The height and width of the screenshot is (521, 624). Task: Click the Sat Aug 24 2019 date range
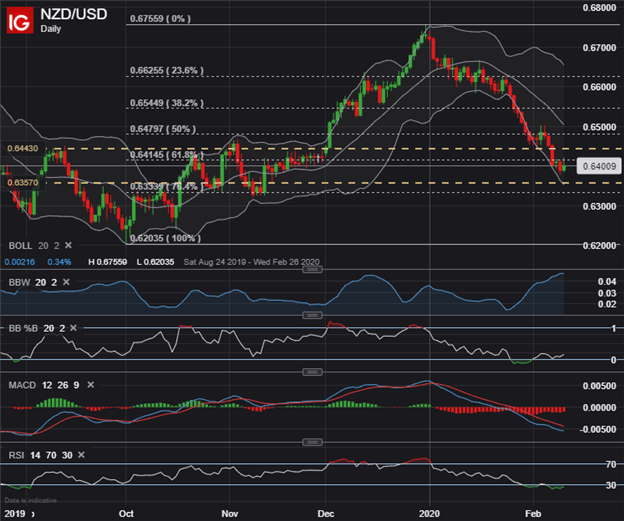252,262
